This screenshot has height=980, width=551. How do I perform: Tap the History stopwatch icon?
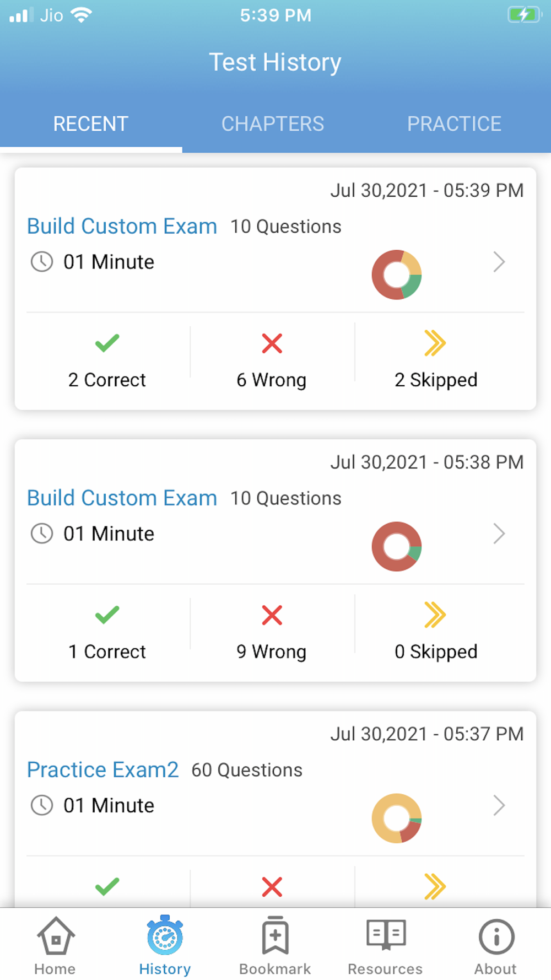pos(165,935)
